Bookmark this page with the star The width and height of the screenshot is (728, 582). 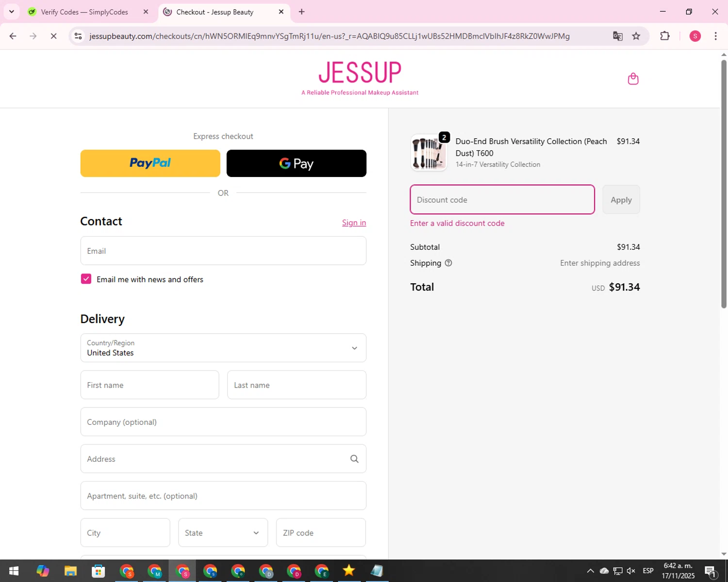(636, 36)
